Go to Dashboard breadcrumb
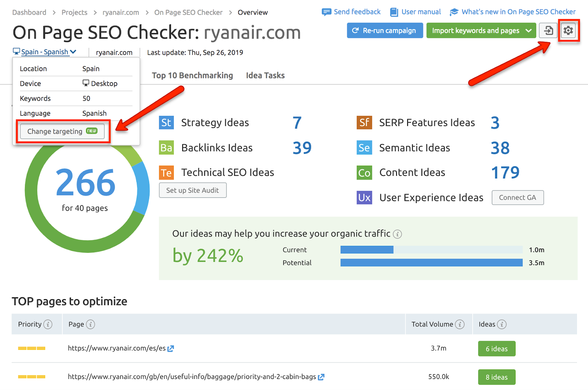The height and width of the screenshot is (390, 588). pos(29,13)
